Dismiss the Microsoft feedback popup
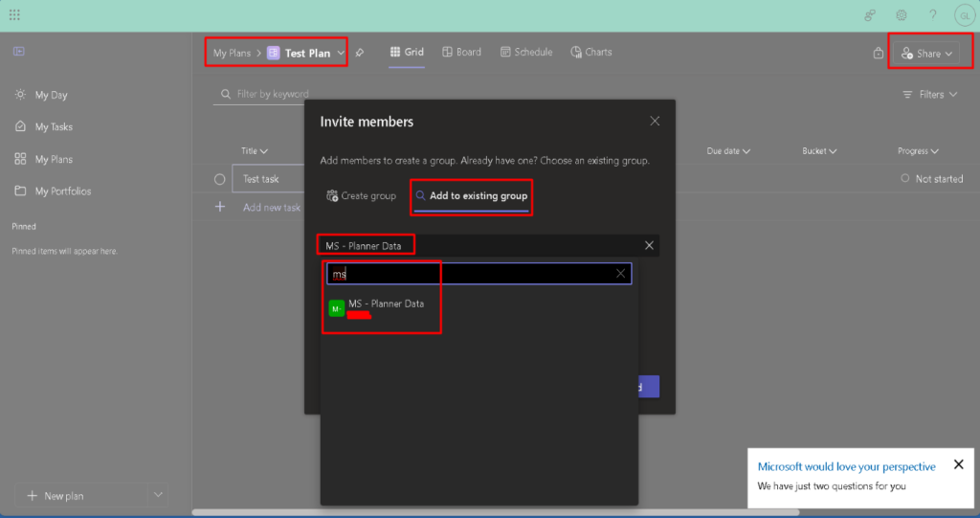The height and width of the screenshot is (518, 980). 958,464
